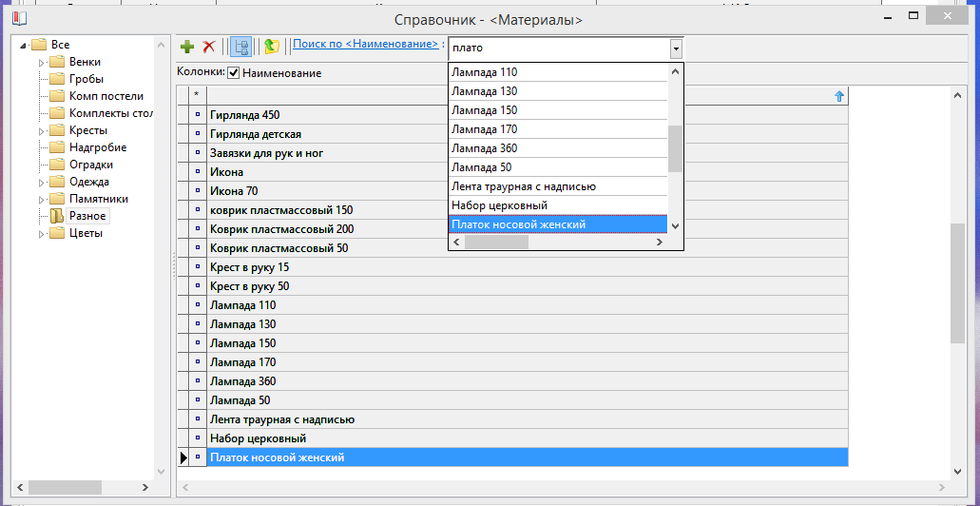Collapse the Все root tree node
This screenshot has width=980, height=506.
24,45
